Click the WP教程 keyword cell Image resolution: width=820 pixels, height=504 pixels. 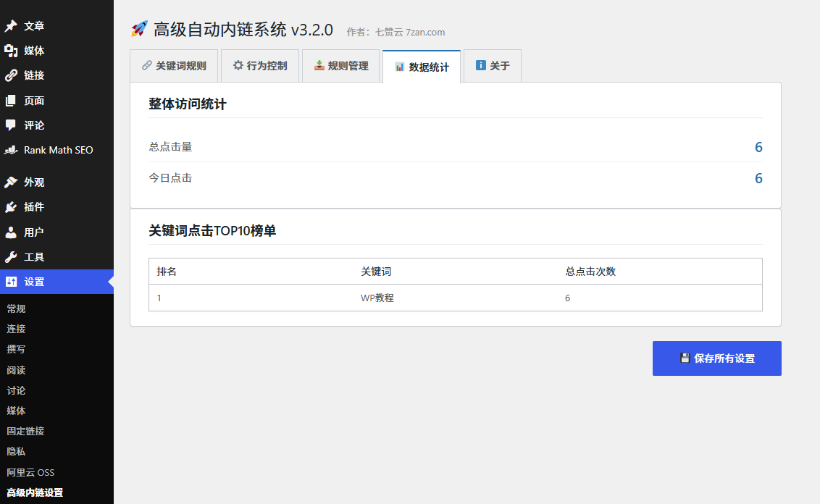(x=377, y=298)
